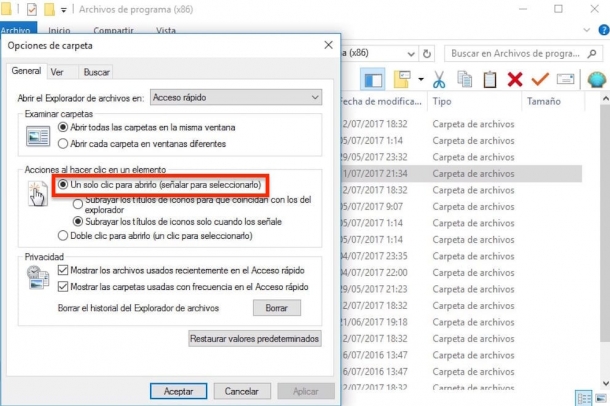Refresh the Explorer address bar
This screenshot has width=610, height=406.
click(427, 54)
